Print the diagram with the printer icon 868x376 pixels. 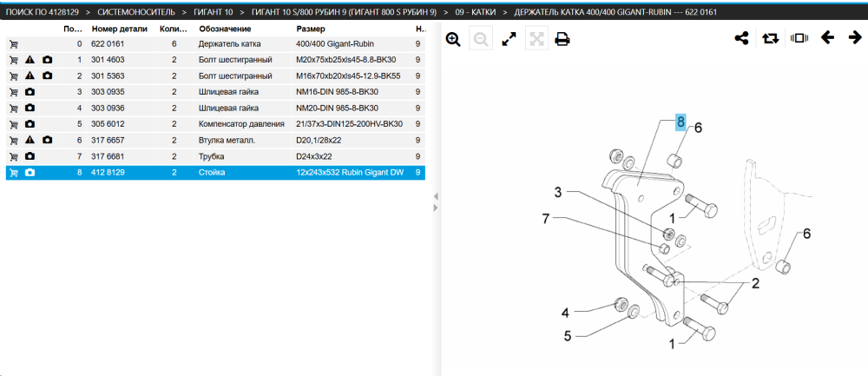coord(562,39)
